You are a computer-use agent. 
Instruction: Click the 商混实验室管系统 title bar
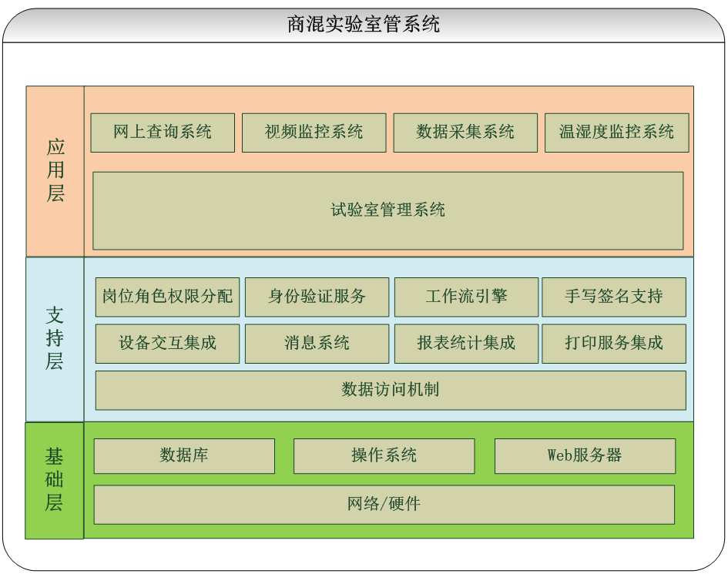pos(364,24)
